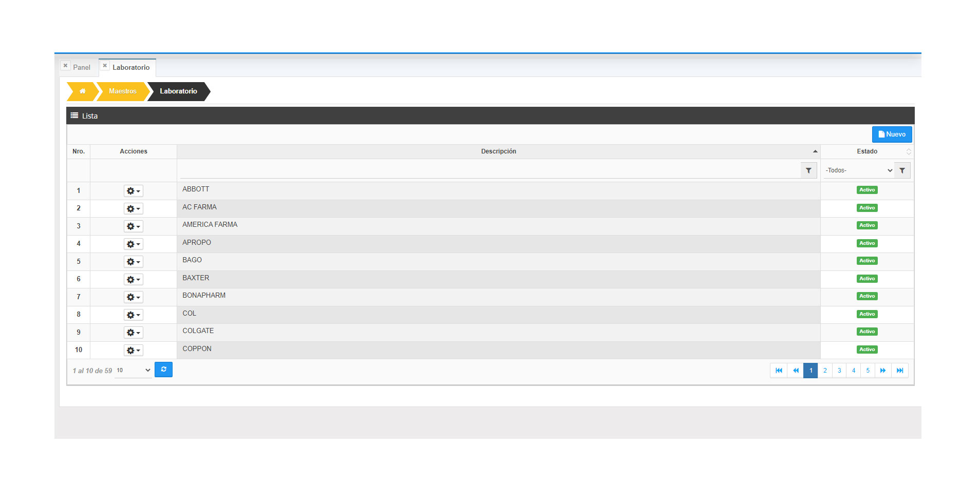Image resolution: width=980 pixels, height=504 pixels.
Task: Open actions gear for AMERICA FARMA
Action: 133,226
